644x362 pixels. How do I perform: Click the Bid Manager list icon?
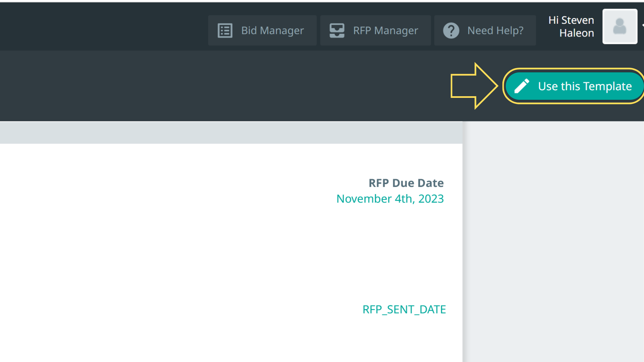pos(225,31)
